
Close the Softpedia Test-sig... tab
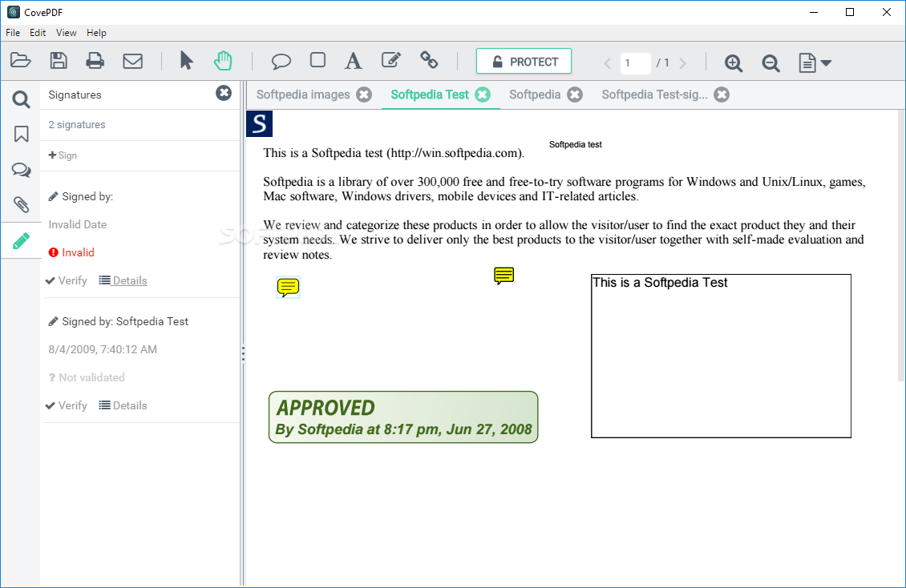point(722,95)
